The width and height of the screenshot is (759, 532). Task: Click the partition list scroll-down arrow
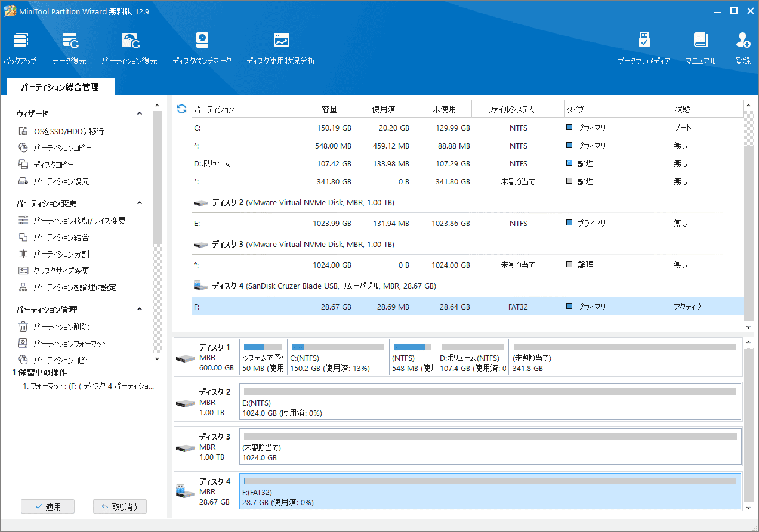point(749,327)
